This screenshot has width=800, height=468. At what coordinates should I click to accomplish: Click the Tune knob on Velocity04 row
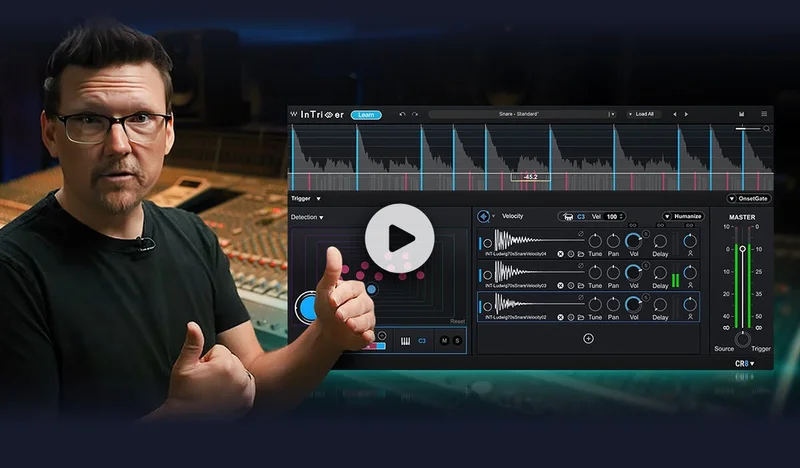coord(595,241)
